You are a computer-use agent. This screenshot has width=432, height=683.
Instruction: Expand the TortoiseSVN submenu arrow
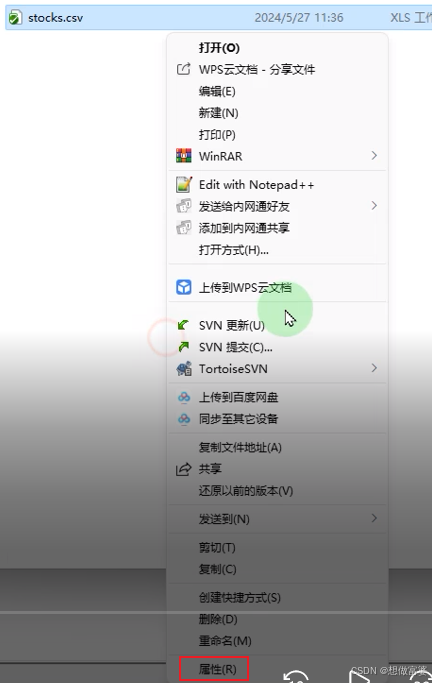[x=374, y=369]
